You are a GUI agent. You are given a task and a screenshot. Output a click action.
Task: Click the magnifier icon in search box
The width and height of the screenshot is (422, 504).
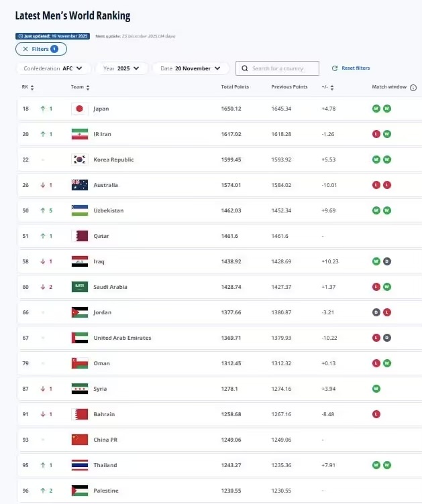(246, 68)
